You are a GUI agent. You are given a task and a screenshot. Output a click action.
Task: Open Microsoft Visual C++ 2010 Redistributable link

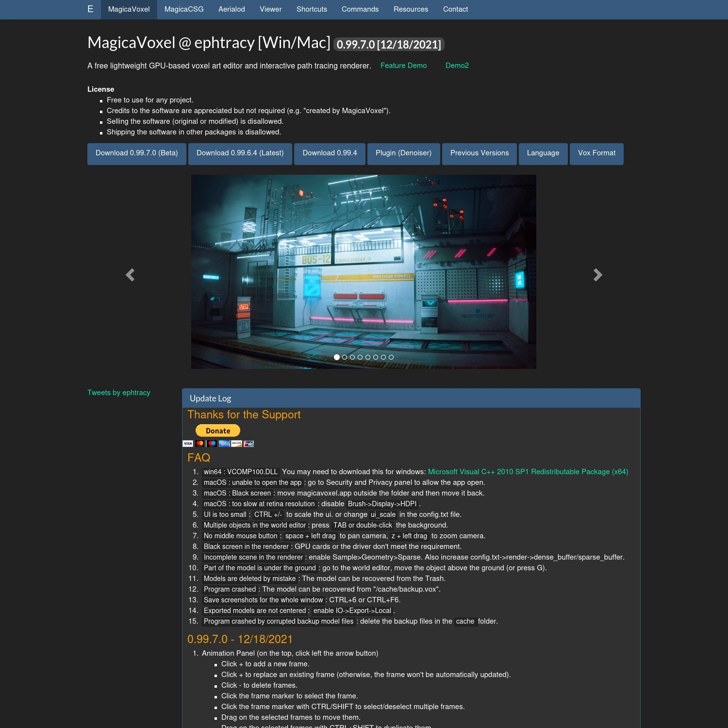point(528,472)
